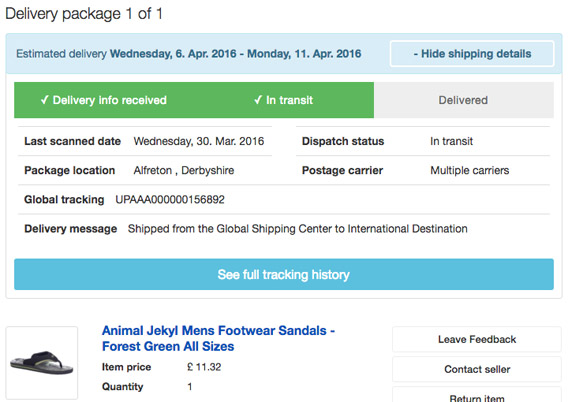Image resolution: width=568 pixels, height=402 pixels.
Task: Click the Contact seller button
Action: (x=477, y=369)
